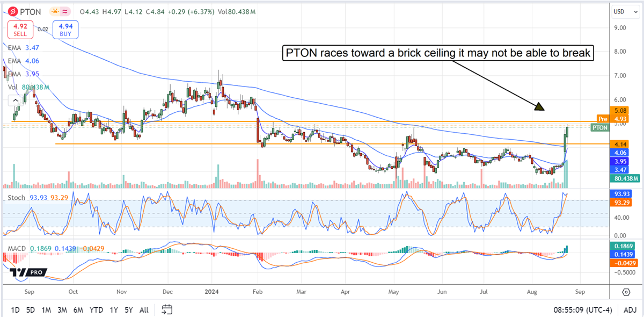Click the TradingView PRO logo

pos(28,273)
